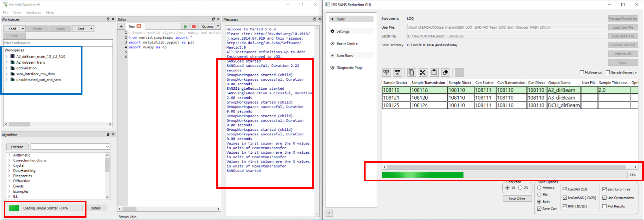The height and width of the screenshot is (220, 644).
Task: Click the scissors cut icon
Action: [x=423, y=73]
